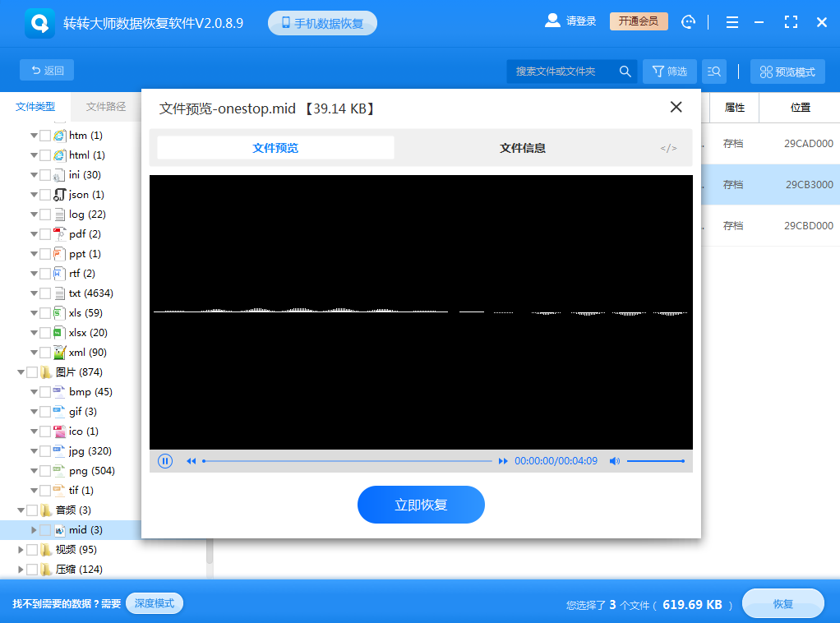Click the advanced search icon next to filter
Image resolution: width=840 pixels, height=623 pixels.
pyautogui.click(x=713, y=72)
